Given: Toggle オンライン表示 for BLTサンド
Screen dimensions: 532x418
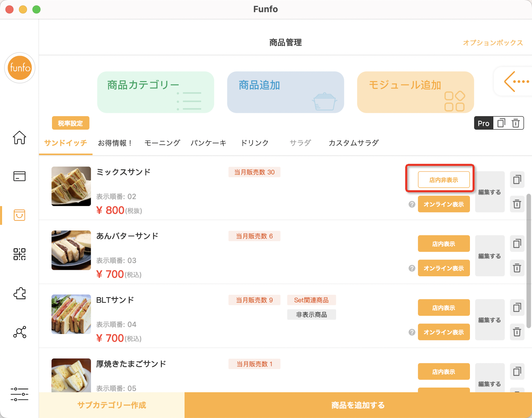Looking at the screenshot, I should [444, 332].
